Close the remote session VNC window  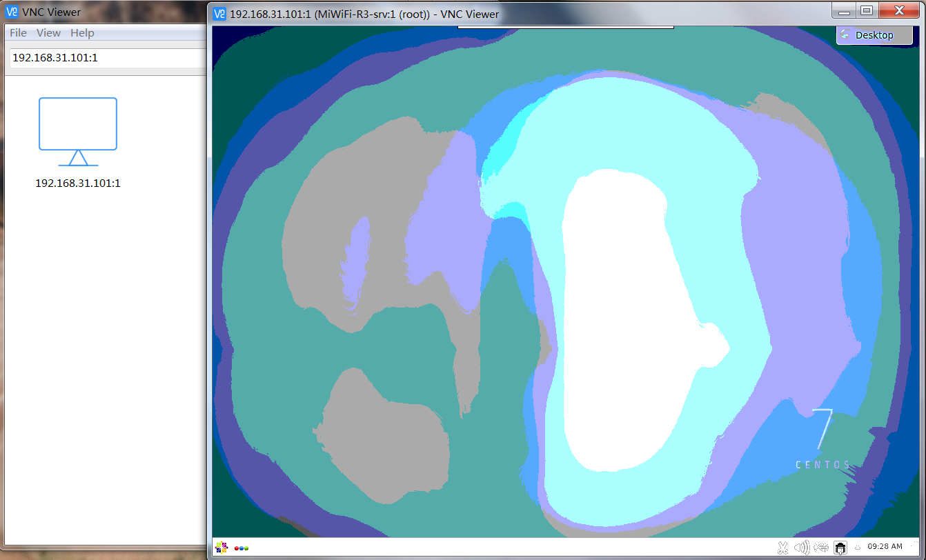point(898,10)
